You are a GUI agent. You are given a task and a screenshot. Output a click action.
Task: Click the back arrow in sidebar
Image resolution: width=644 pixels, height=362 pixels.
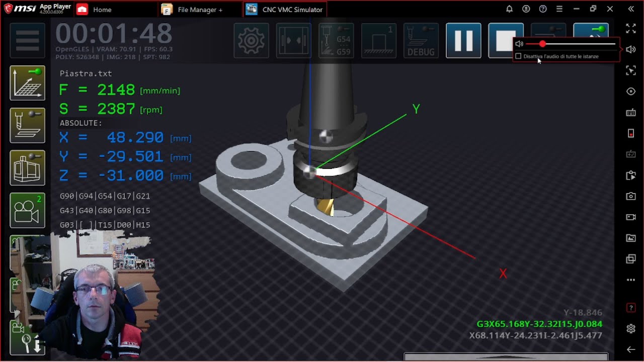click(631, 349)
